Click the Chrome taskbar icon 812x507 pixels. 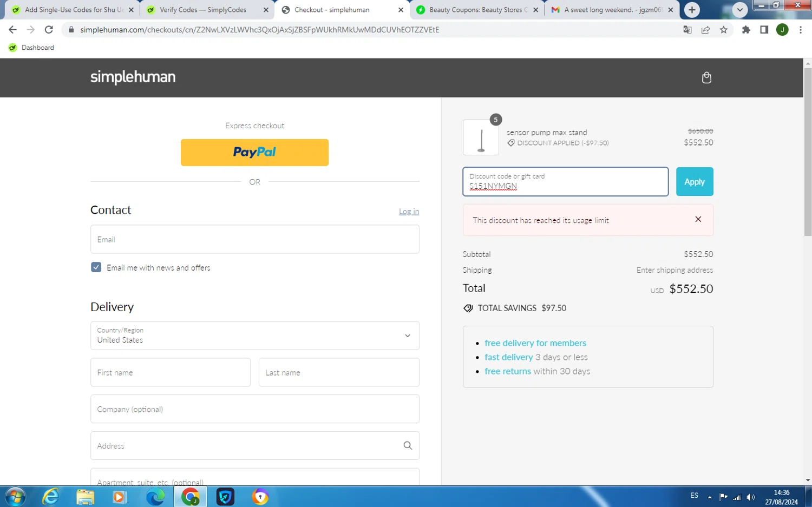[x=190, y=497]
